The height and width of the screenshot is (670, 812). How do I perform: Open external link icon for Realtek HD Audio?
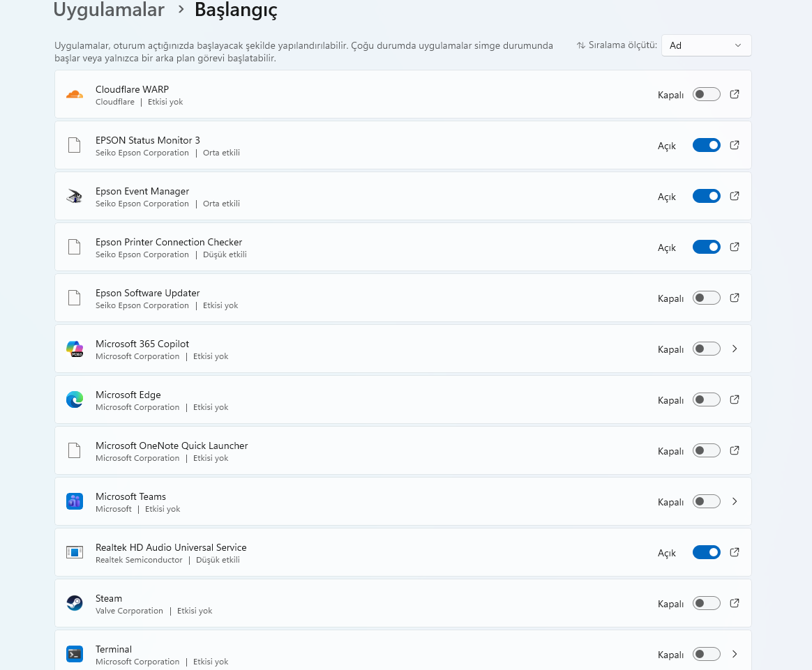(735, 553)
